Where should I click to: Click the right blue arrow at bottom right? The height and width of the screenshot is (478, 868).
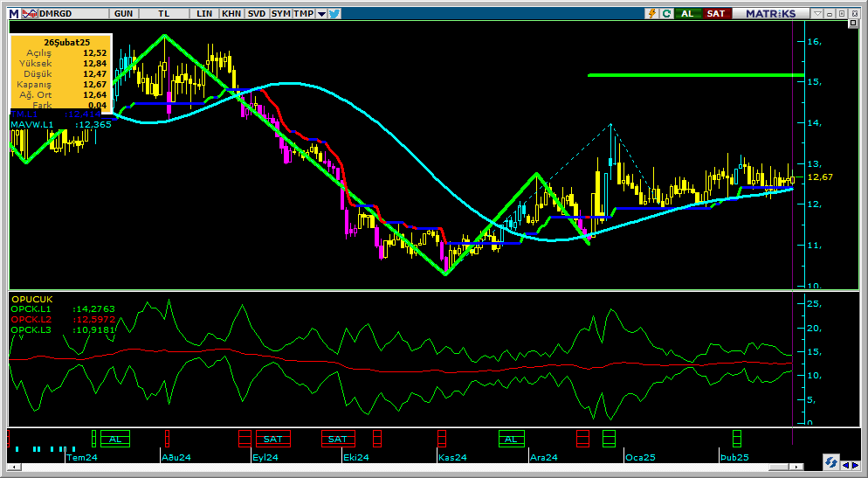[855, 465]
